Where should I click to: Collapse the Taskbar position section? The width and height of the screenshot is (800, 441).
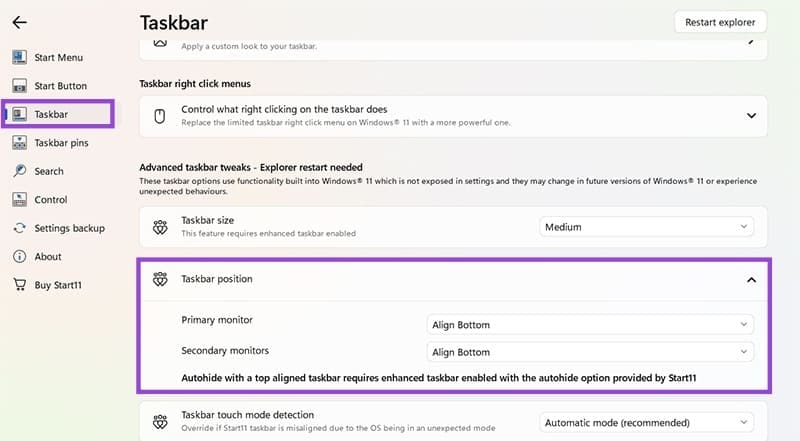(751, 280)
